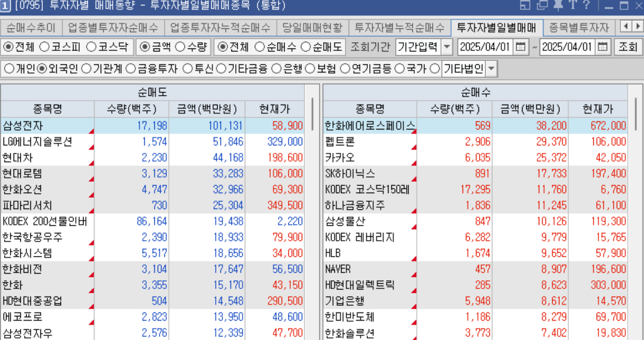644x340 pixels.
Task: Switch to the 종목별투자자 tab
Action: point(579,27)
